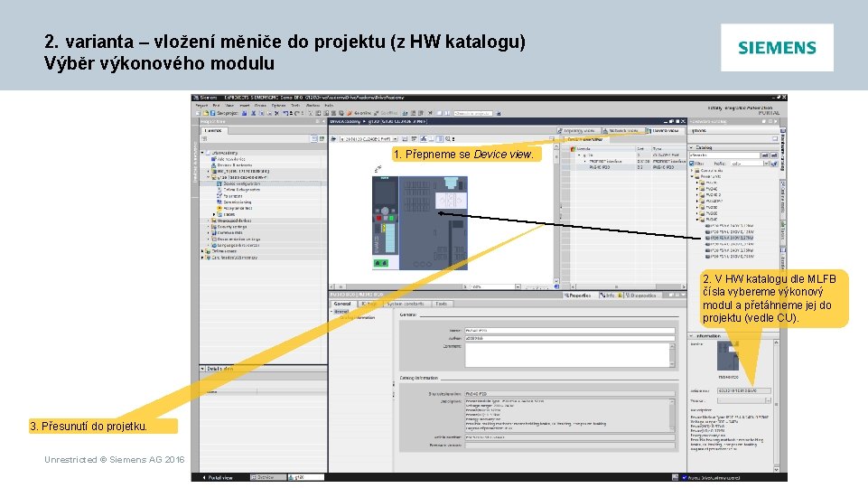
Task: Toggle the Filter checkbox in hardware catalog
Action: (x=692, y=164)
